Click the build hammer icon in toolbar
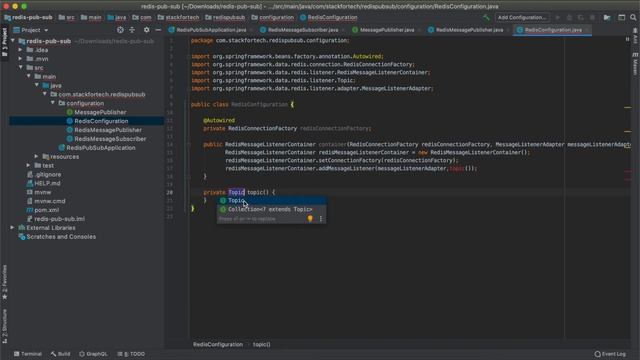This screenshot has height=360, width=640. pos(486,18)
